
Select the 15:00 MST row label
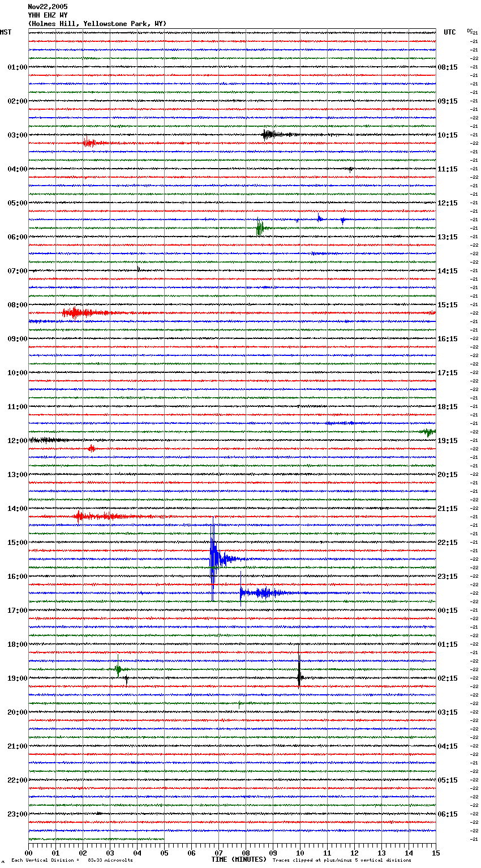tap(17, 543)
